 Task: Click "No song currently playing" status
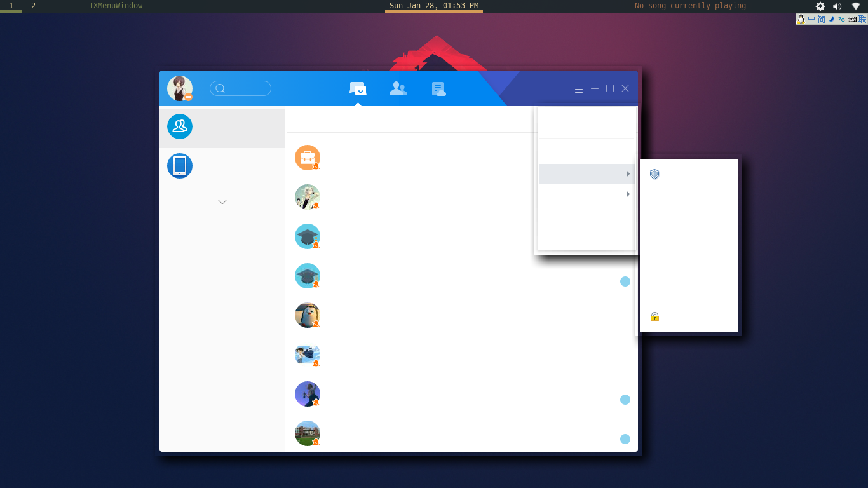point(690,6)
